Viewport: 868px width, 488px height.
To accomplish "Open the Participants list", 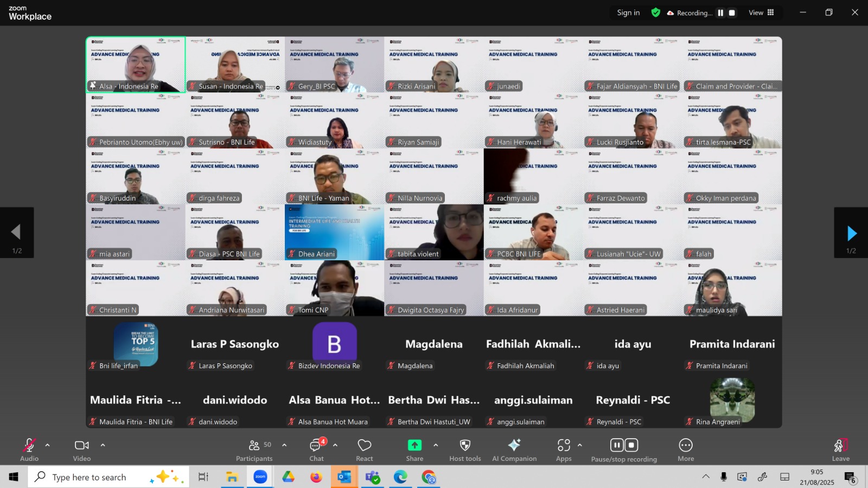I will (254, 450).
